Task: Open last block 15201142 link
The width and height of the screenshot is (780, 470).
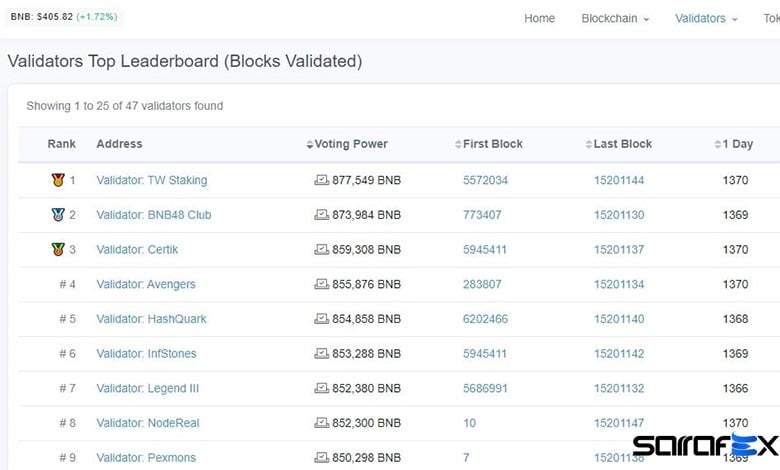Action: (x=619, y=354)
